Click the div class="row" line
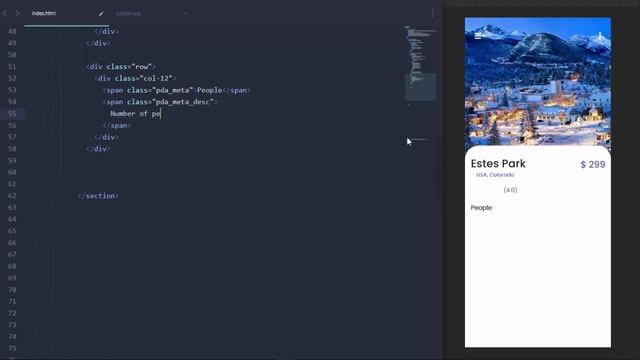 point(121,67)
